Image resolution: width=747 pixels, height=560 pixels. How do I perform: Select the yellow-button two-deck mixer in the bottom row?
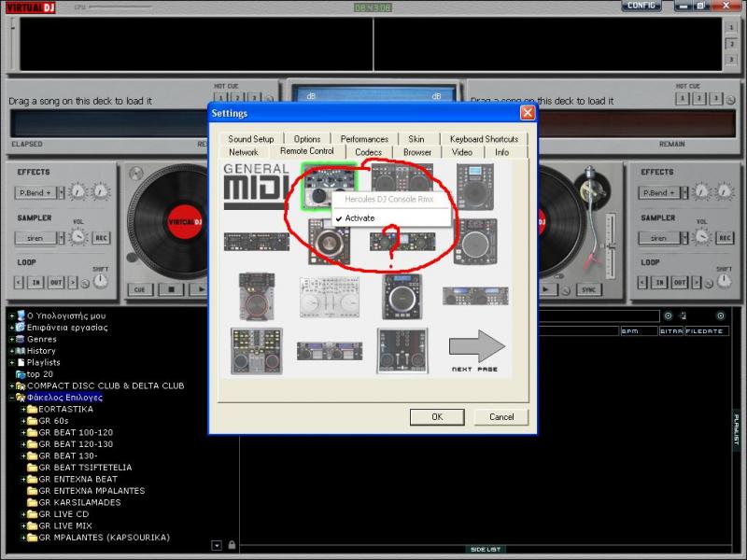point(256,351)
